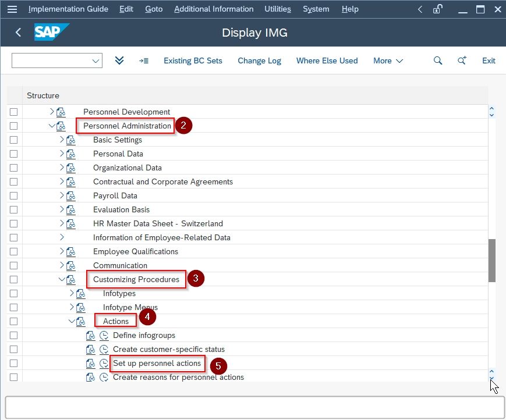Open the Help menu
The width and height of the screenshot is (506, 420).
click(350, 9)
